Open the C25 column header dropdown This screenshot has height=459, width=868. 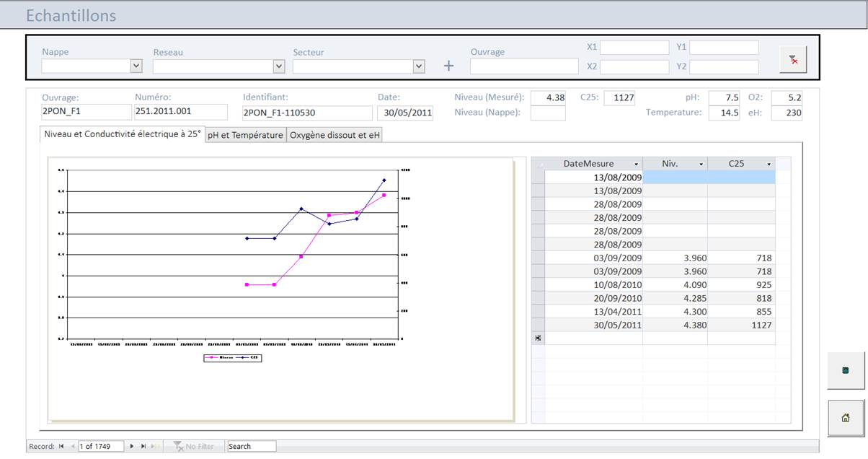769,165
